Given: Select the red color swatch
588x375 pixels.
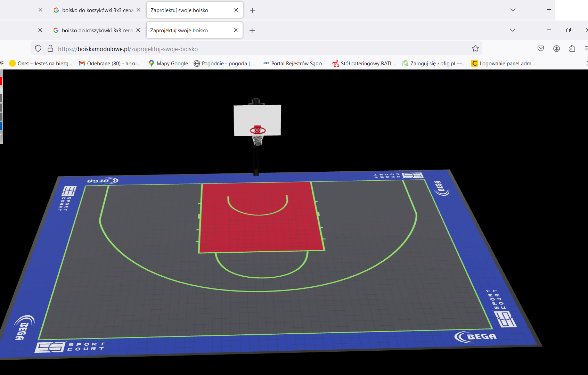Looking at the screenshot, I should pos(1,81).
